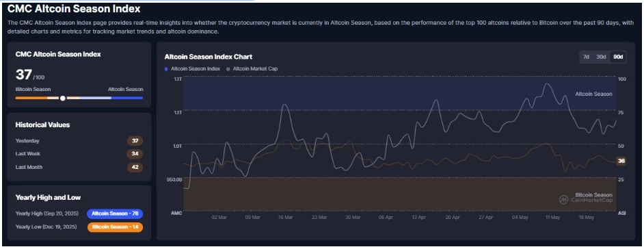Click the 18 May date axis label

[587, 217]
